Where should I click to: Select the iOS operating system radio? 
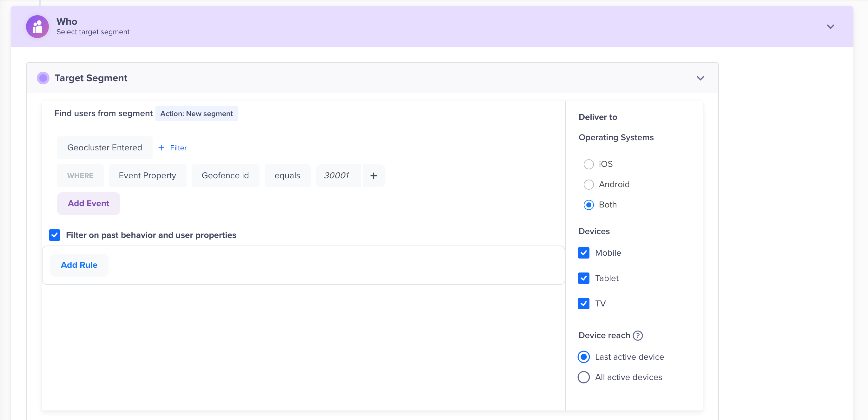tap(589, 164)
